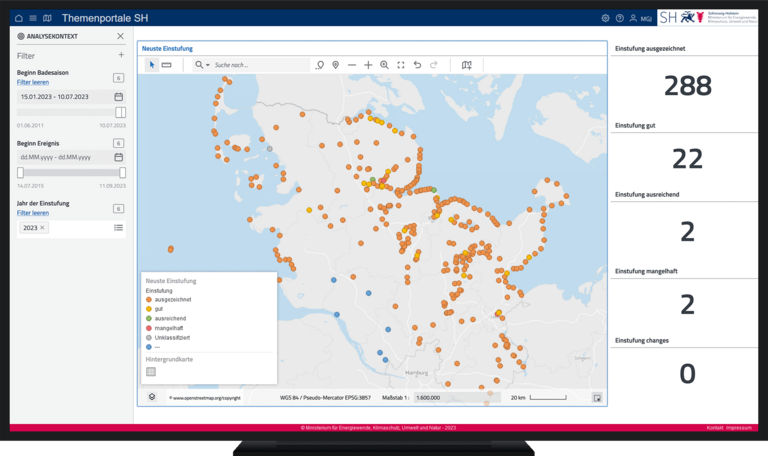Open calendar picker for Beginn Badesaison
The width and height of the screenshot is (768, 456).
pos(119,96)
